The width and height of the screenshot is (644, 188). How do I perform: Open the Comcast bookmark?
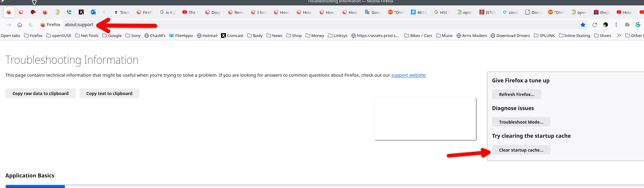point(232,35)
